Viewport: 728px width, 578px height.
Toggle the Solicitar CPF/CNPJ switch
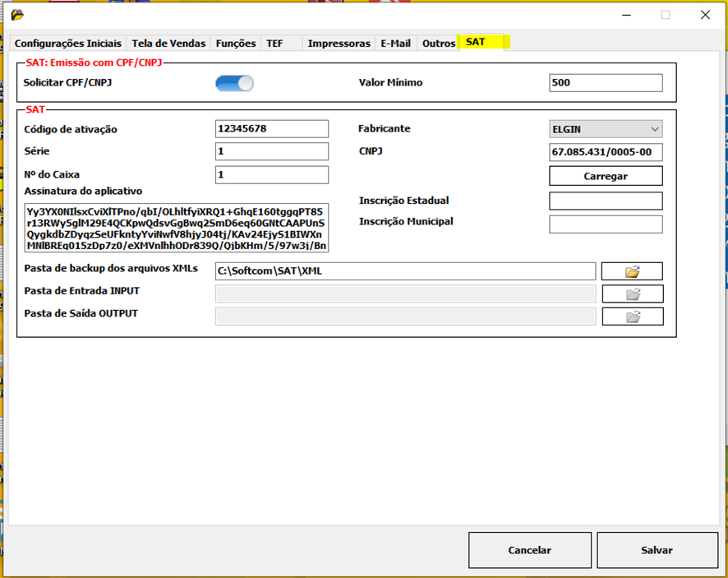(x=234, y=83)
